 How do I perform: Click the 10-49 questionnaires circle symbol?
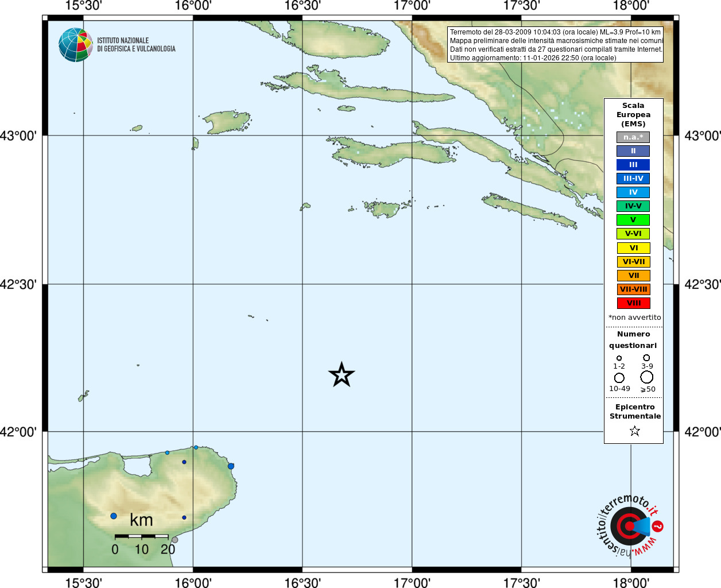click(x=619, y=378)
